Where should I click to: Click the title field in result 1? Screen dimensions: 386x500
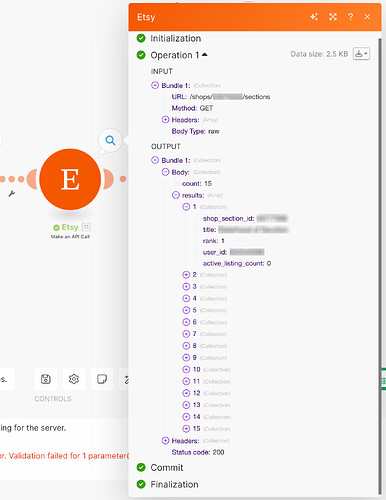pos(245,230)
